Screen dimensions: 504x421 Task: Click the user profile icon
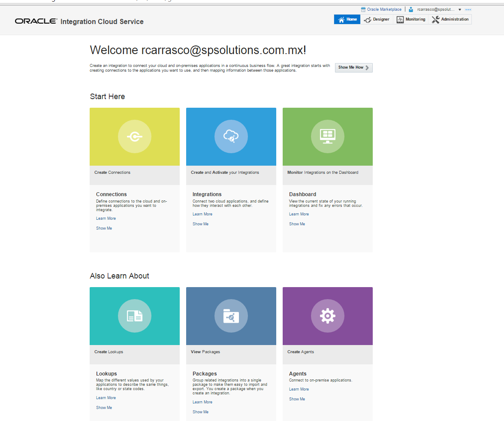pos(411,9)
